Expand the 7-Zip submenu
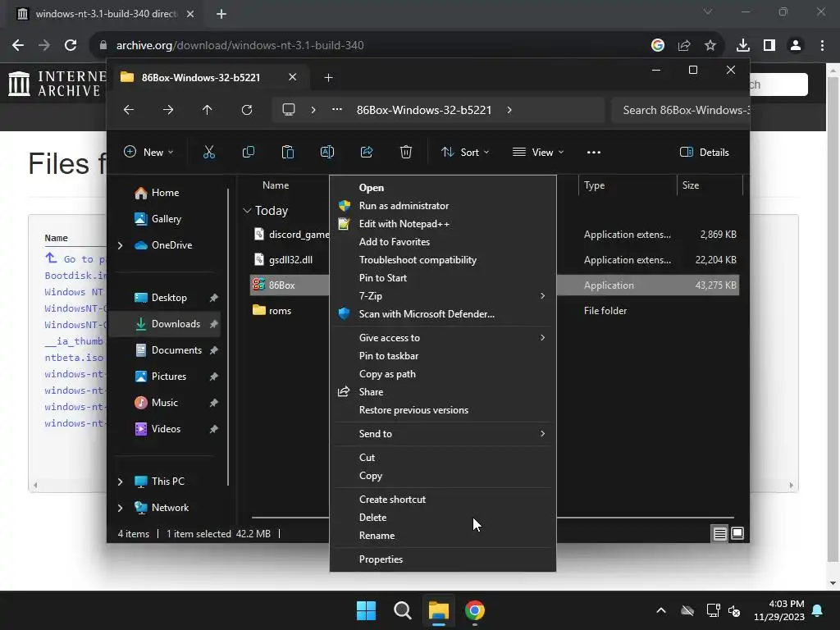The width and height of the screenshot is (840, 630). (542, 295)
